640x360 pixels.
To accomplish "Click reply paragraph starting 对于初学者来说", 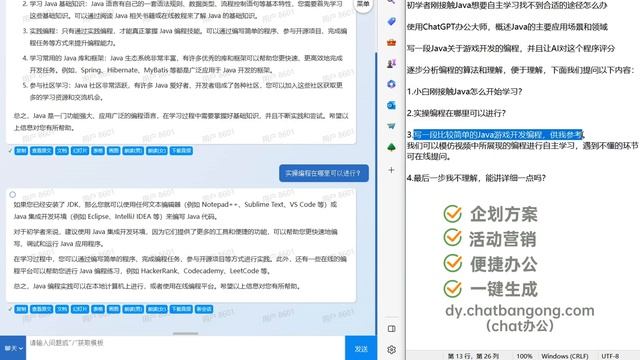I will tap(176, 238).
